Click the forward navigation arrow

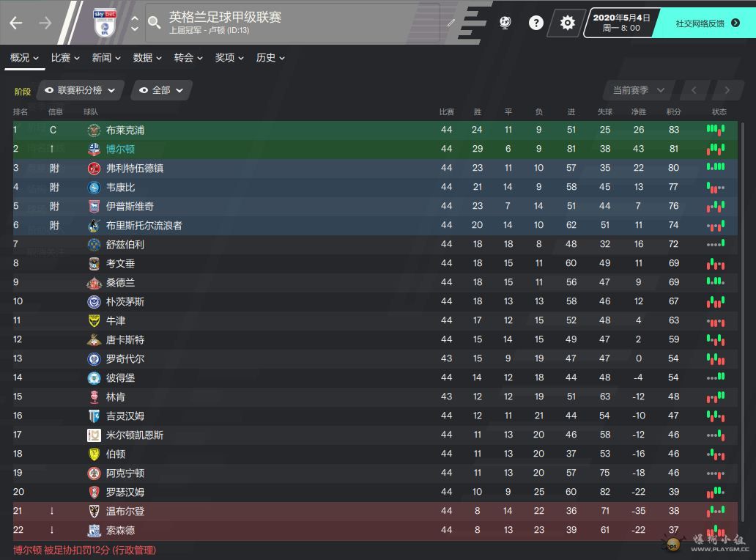coord(45,23)
